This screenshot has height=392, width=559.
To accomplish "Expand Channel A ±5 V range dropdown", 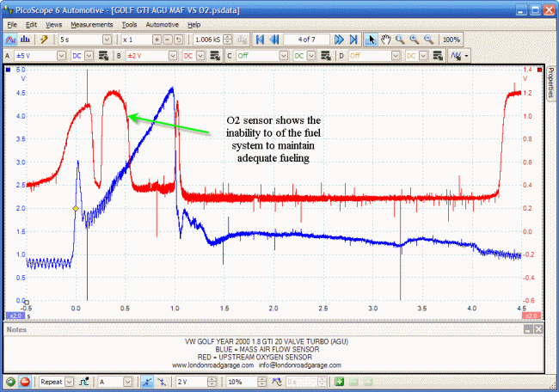I will click(x=61, y=55).
